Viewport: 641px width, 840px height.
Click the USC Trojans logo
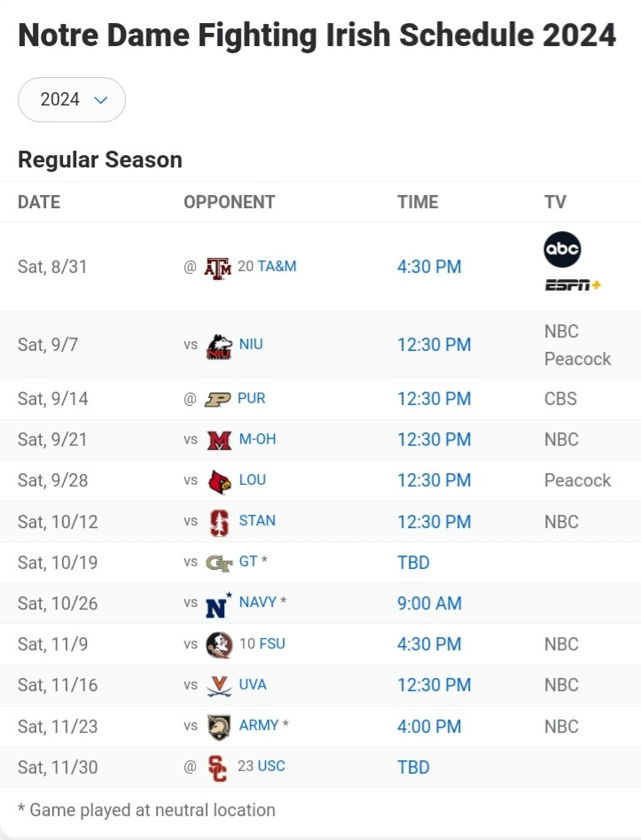tap(217, 767)
